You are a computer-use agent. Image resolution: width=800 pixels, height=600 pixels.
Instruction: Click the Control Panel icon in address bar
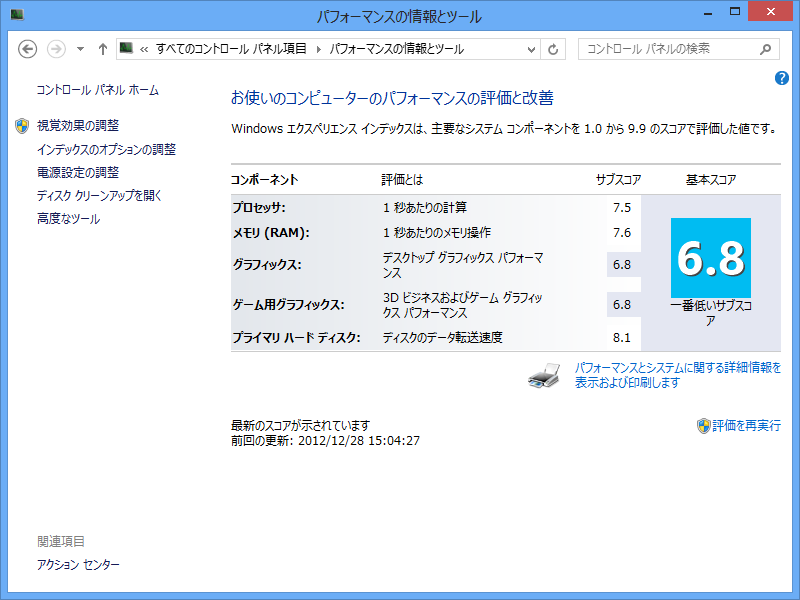[125, 48]
